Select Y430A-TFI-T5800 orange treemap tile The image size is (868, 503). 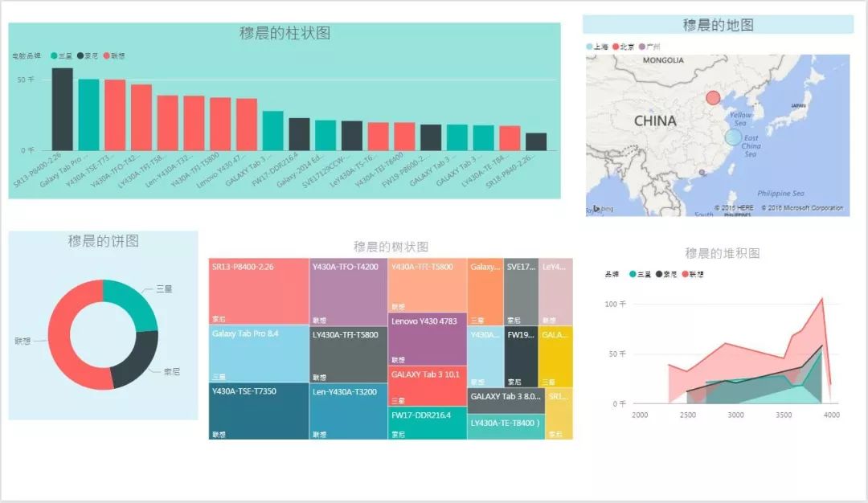point(428,284)
